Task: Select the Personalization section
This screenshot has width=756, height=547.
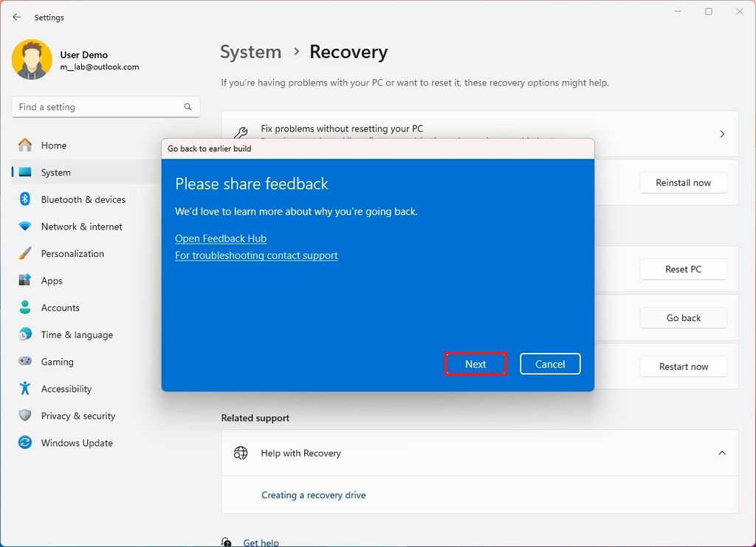Action: point(72,253)
